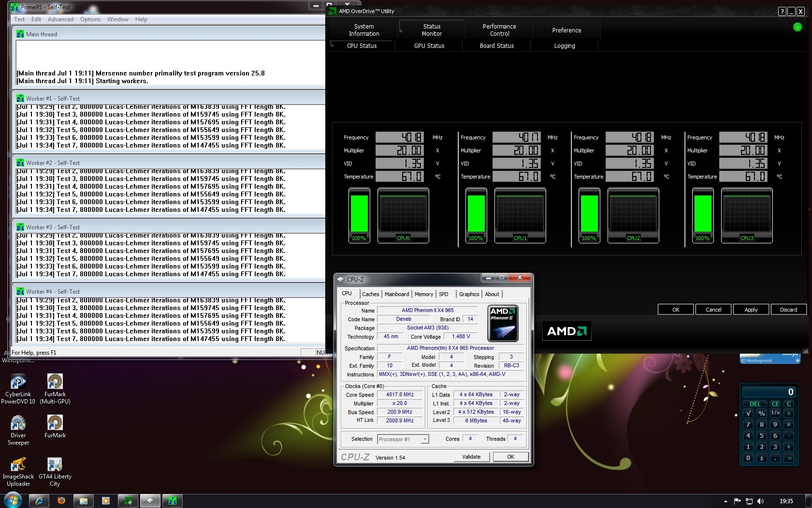This screenshot has width=812, height=508.
Task: Click the Discard button in AMD OverDrive
Action: click(x=788, y=310)
